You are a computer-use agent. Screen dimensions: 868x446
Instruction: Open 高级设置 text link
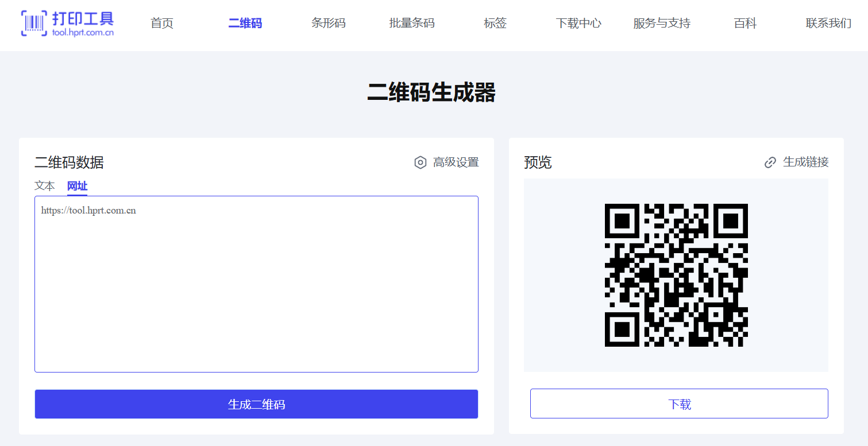456,162
